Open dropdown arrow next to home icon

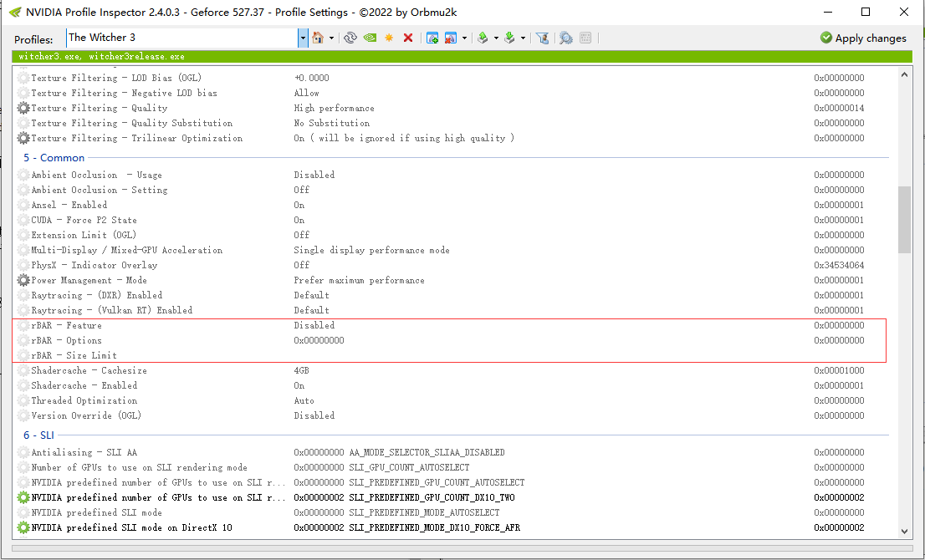coord(332,38)
